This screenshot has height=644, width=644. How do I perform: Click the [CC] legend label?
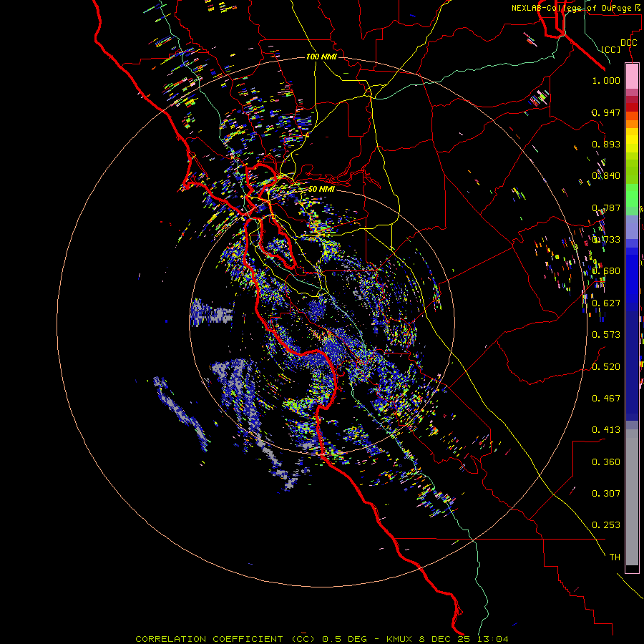(x=611, y=49)
